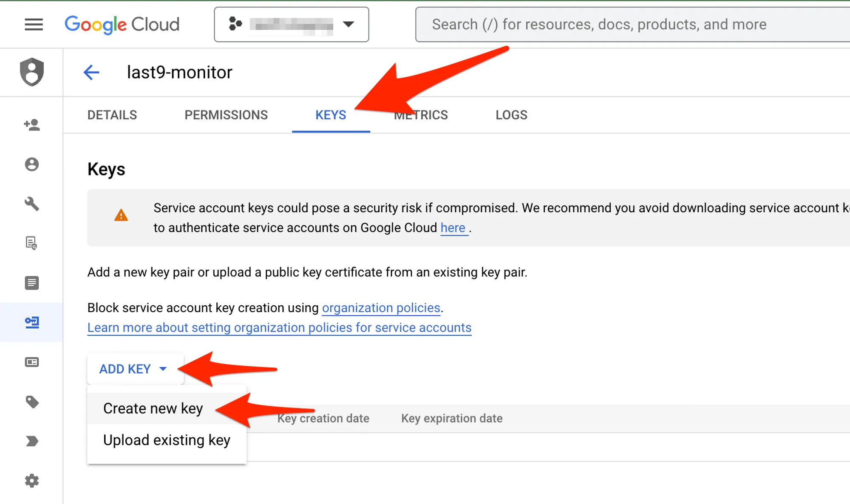This screenshot has height=504, width=850.
Task: Click the tools/wrench icon in sidebar
Action: (x=32, y=204)
